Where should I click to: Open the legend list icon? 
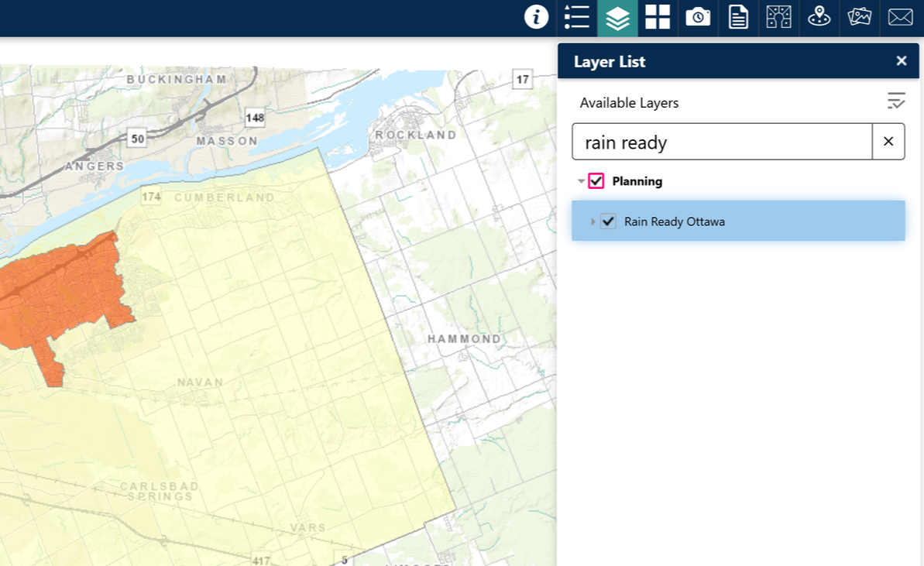click(x=576, y=17)
